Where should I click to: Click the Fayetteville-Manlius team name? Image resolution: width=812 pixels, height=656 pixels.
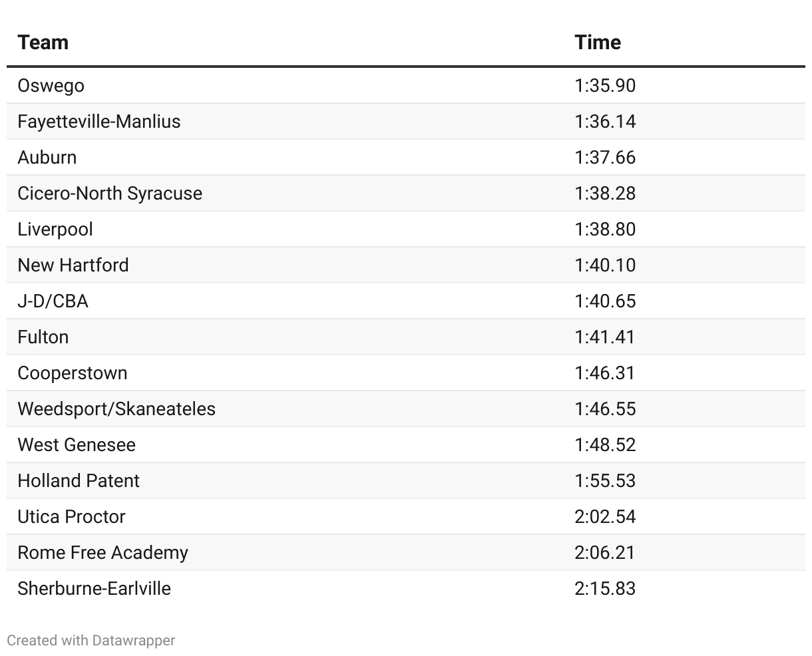[99, 122]
